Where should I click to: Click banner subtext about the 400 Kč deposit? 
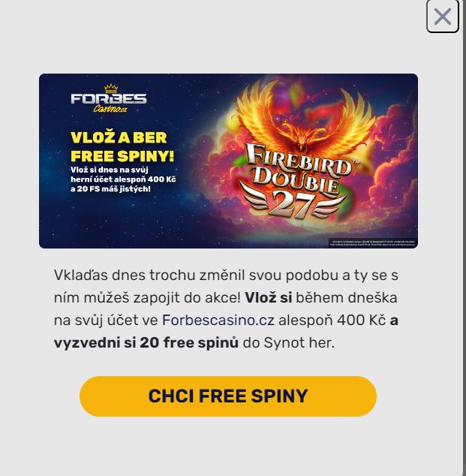pyautogui.click(x=123, y=179)
